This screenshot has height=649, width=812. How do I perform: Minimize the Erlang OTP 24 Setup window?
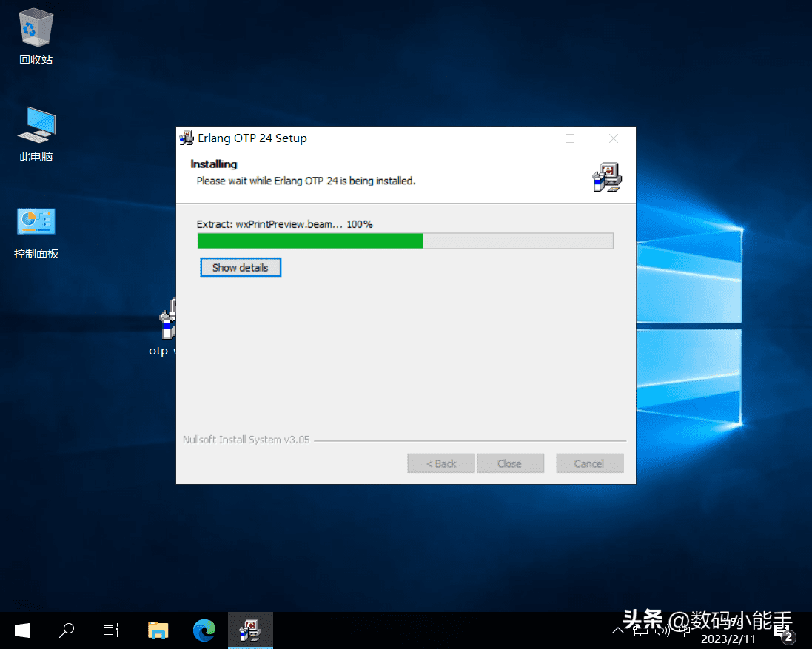pos(527,138)
